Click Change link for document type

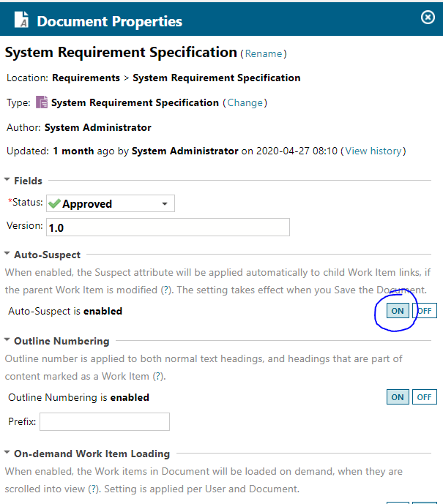click(x=245, y=102)
